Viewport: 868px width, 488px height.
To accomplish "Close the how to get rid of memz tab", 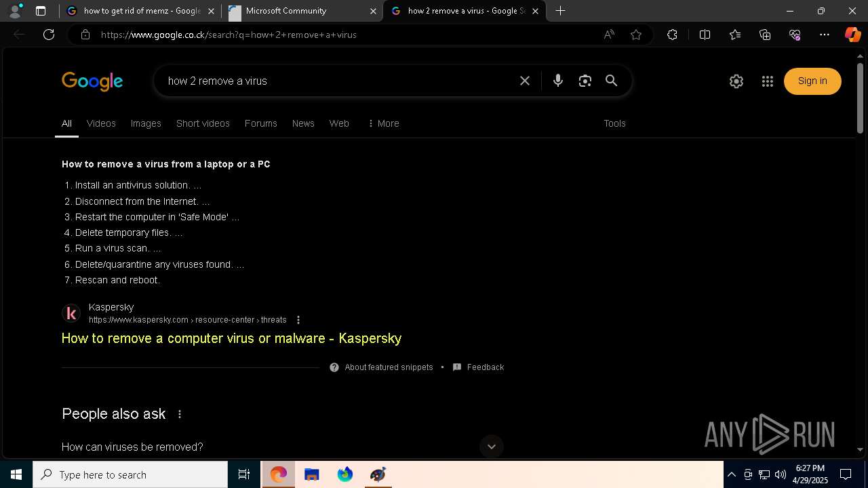I will (211, 11).
